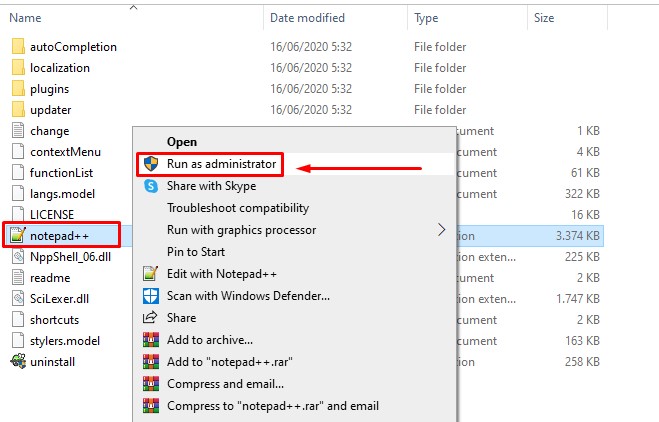The height and width of the screenshot is (422, 659).
Task: Click the contextMenu file icon
Action: [18, 151]
